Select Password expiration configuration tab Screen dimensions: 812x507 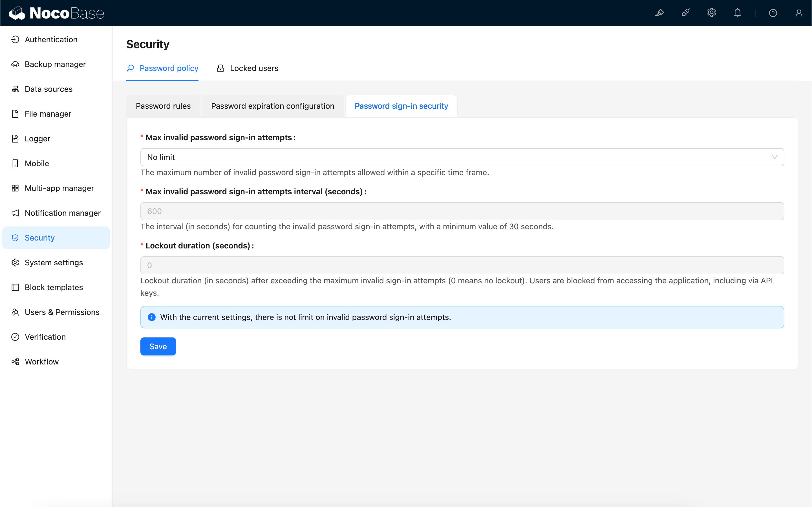[272, 106]
